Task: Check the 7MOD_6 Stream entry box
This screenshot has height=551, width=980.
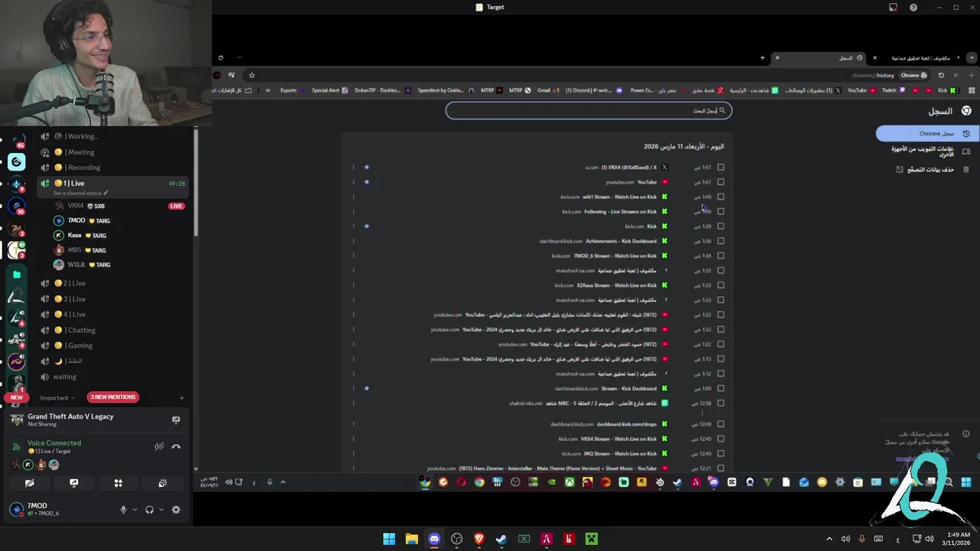Action: (x=720, y=256)
